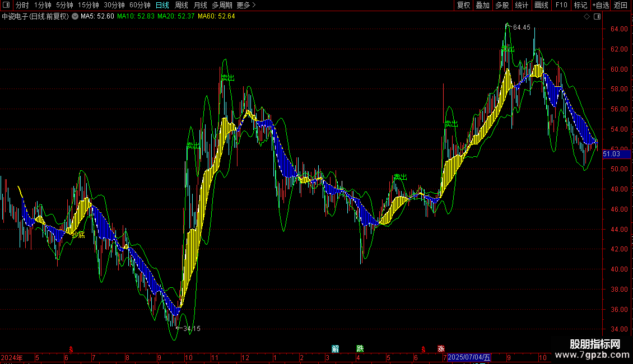The width and height of the screenshot is (633, 364).
Task: Click the diamond icon at the chart's top right
Action: (x=587, y=17)
